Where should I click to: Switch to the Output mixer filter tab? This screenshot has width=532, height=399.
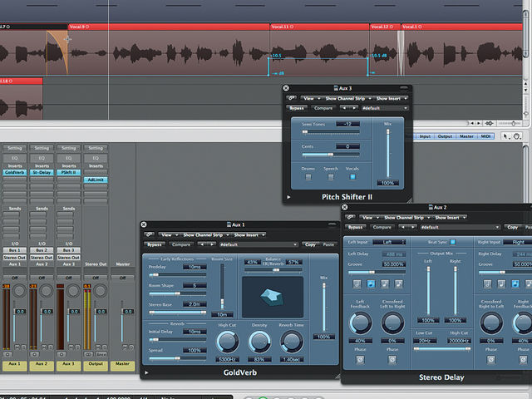pyautogui.click(x=445, y=136)
